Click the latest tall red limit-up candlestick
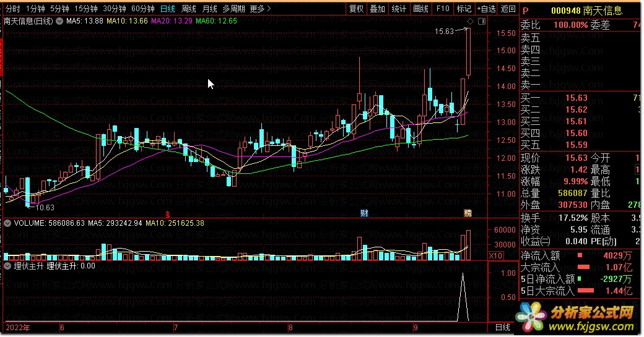 click(x=468, y=53)
